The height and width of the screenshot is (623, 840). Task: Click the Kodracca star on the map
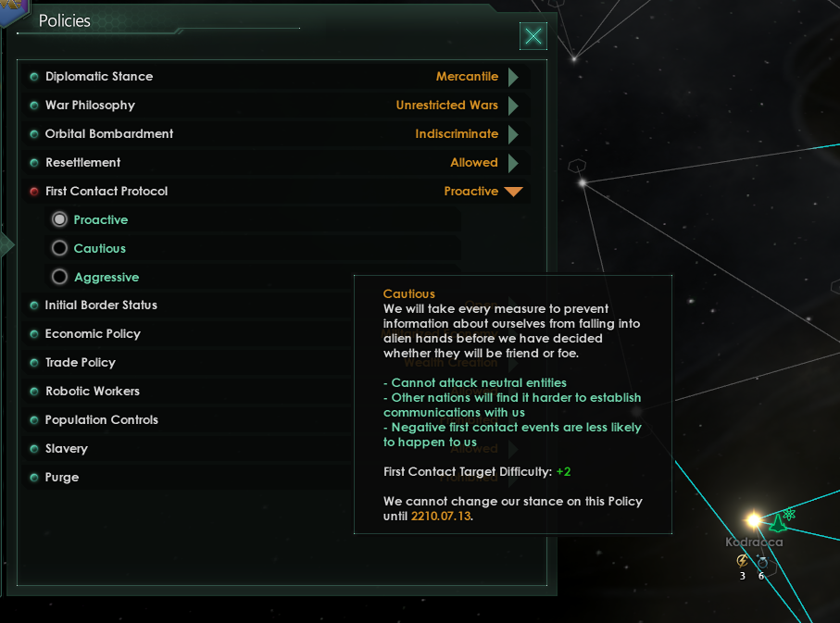[754, 519]
